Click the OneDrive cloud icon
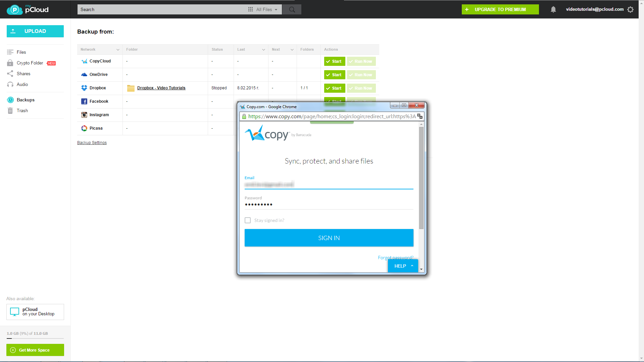This screenshot has height=362, width=644. [84, 75]
